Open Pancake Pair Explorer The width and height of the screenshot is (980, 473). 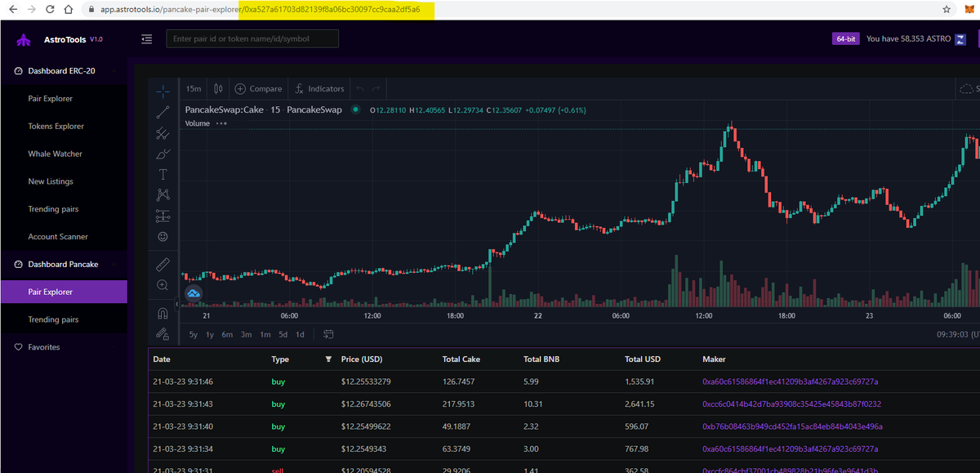coord(64,292)
